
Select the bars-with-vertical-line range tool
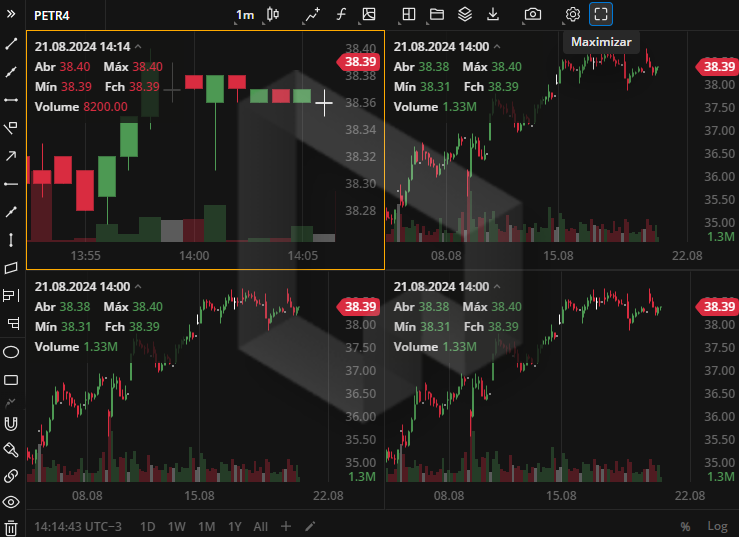point(11,296)
